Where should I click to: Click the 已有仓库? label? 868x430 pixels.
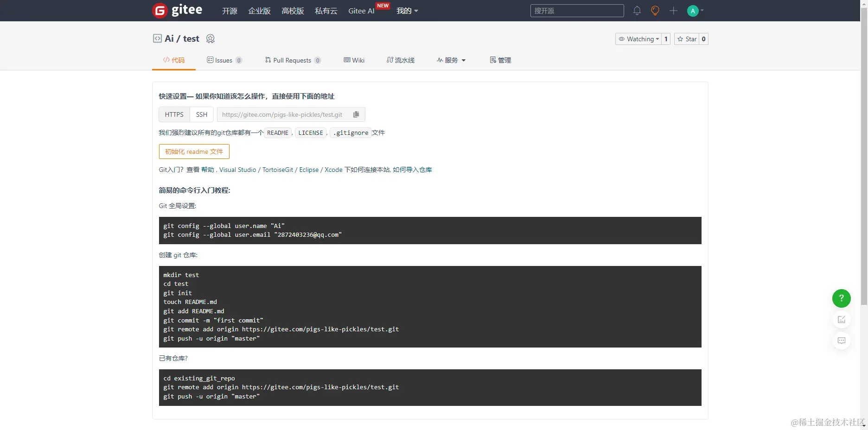click(x=173, y=358)
